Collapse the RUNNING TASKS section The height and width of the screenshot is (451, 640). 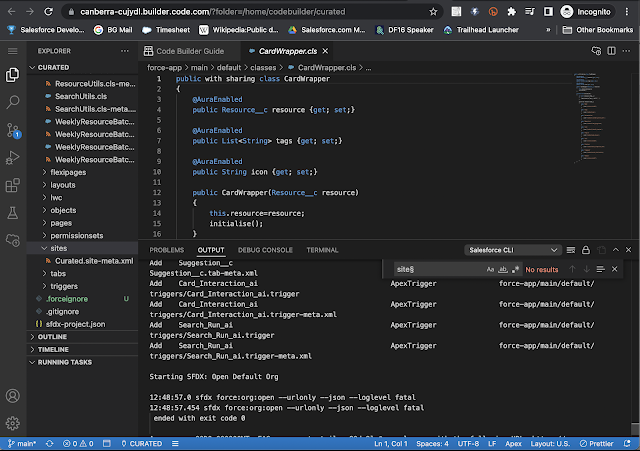[65, 362]
